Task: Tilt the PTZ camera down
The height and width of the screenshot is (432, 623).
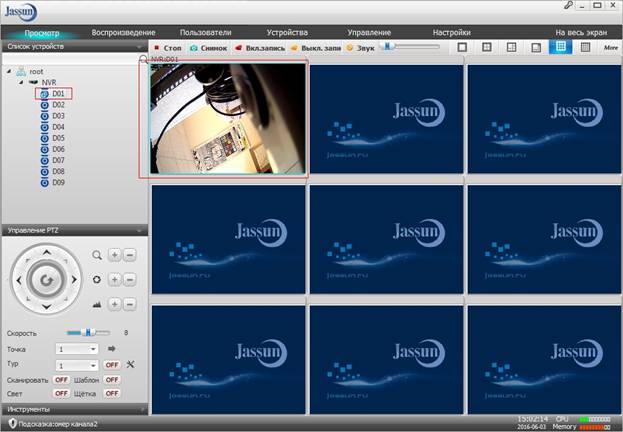Action: coord(46,306)
